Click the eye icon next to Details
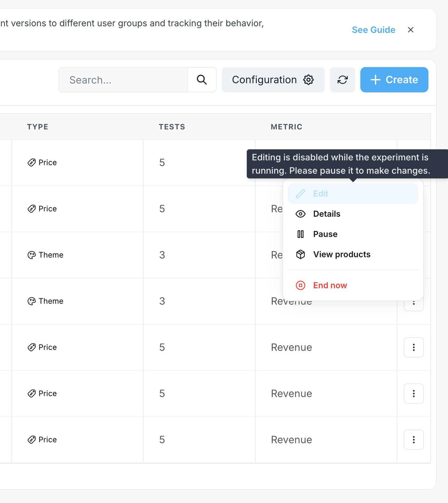Image resolution: width=448 pixels, height=503 pixels. [x=300, y=214]
